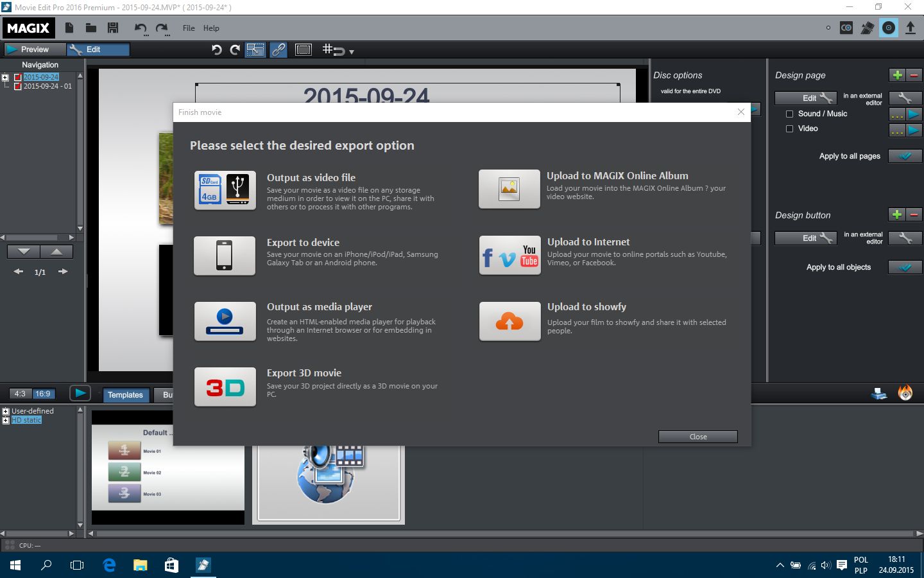Open the Templates tab
The image size is (924, 578).
click(125, 395)
